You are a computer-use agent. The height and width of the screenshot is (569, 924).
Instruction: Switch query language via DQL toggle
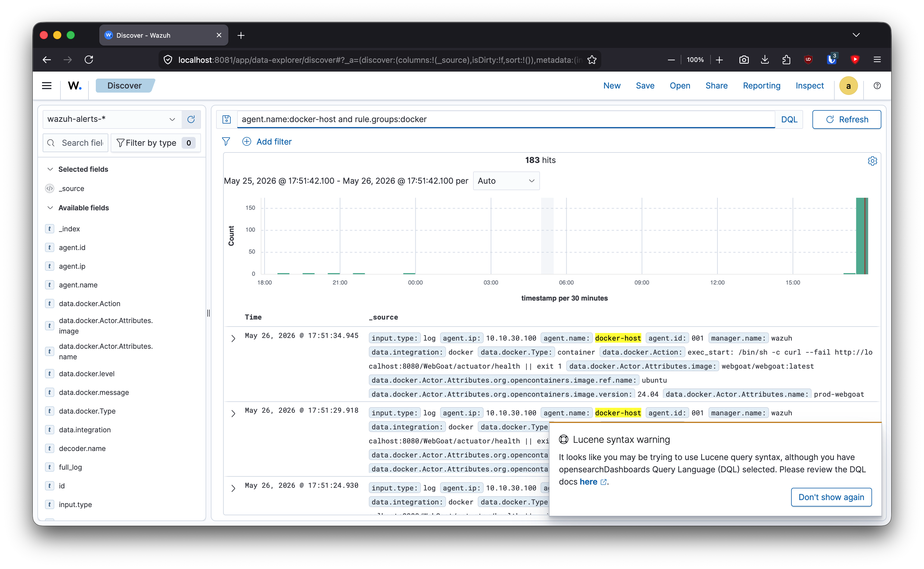coord(789,119)
